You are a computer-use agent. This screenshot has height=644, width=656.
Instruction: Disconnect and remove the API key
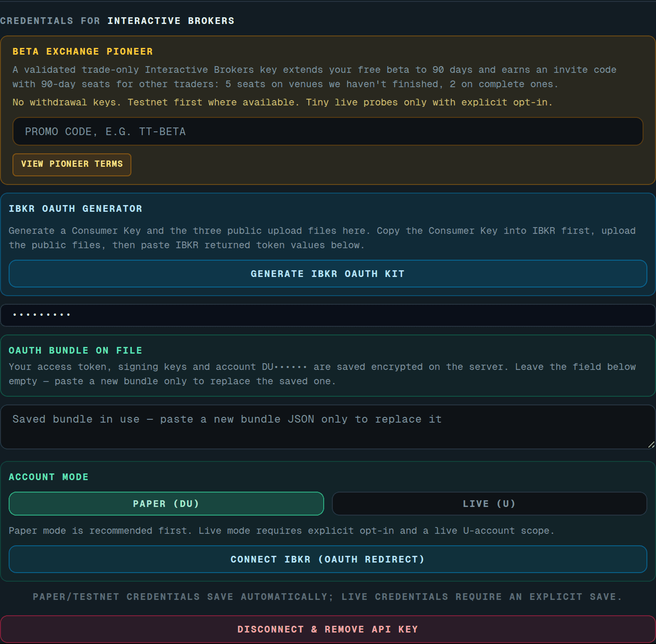[x=328, y=629]
